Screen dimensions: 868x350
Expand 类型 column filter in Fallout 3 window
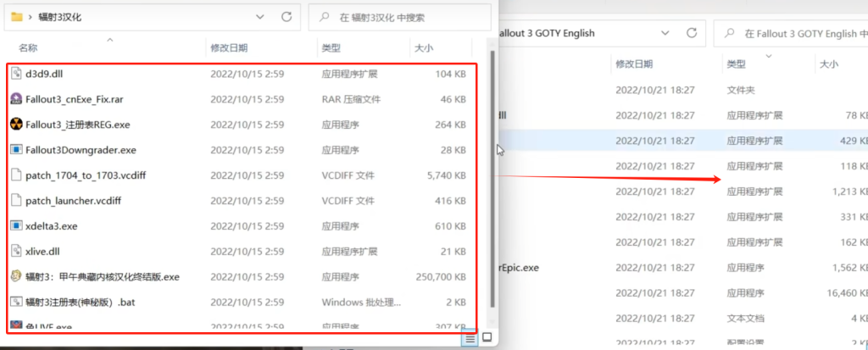pyautogui.click(x=769, y=56)
